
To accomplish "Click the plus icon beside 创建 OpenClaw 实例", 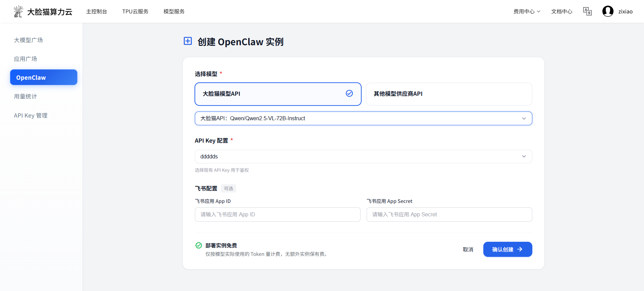I will point(188,41).
